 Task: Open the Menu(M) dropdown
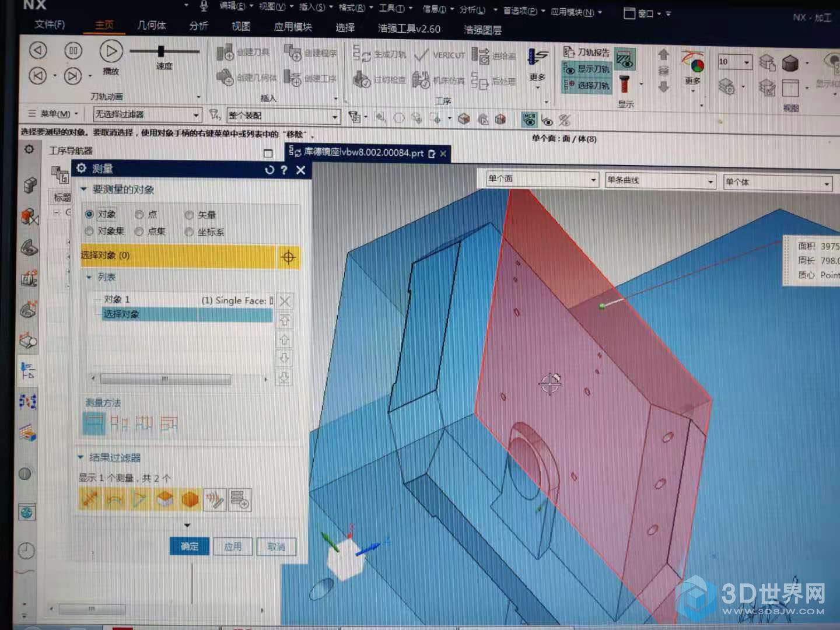pos(52,114)
